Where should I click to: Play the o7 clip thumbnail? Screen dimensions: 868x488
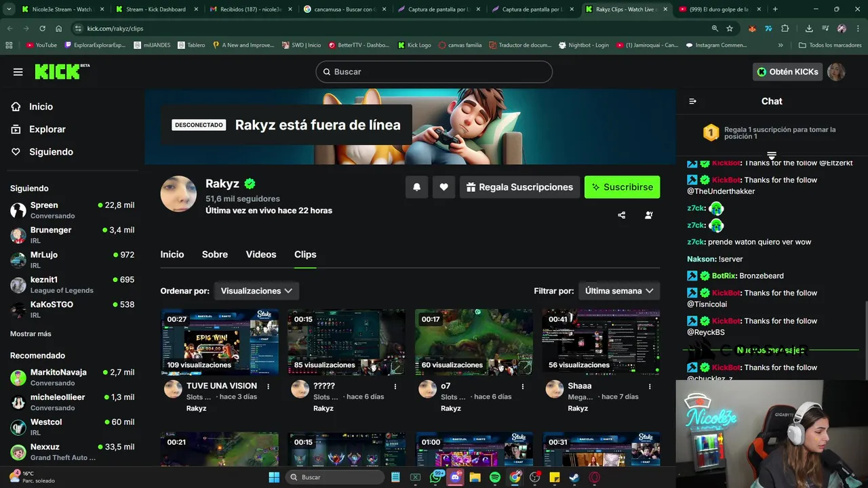tap(474, 342)
